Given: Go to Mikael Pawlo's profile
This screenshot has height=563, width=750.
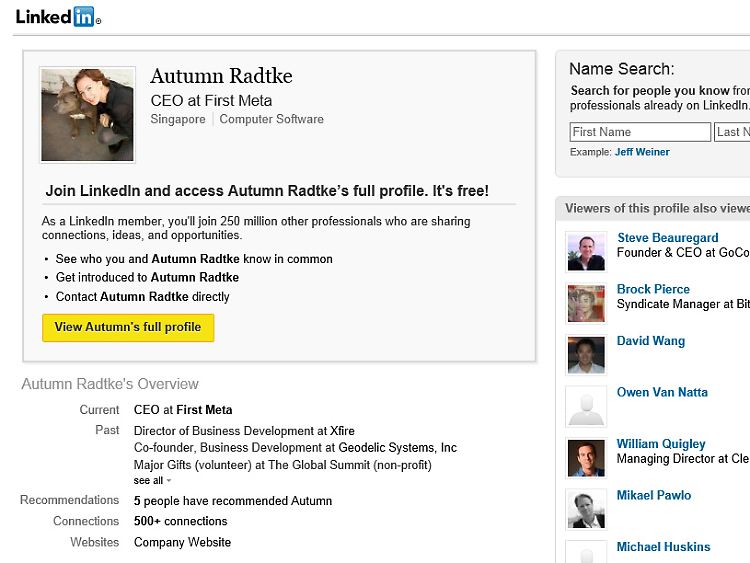Looking at the screenshot, I should [x=654, y=495].
